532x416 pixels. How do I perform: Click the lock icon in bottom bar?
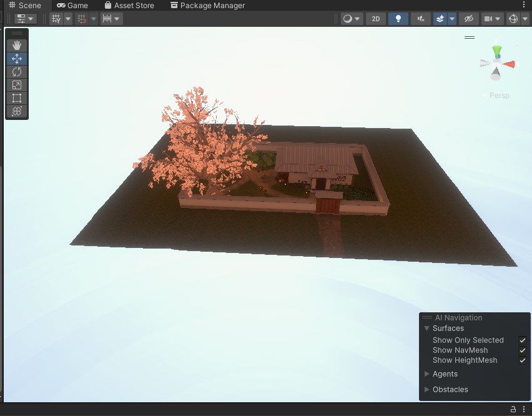(x=513, y=409)
